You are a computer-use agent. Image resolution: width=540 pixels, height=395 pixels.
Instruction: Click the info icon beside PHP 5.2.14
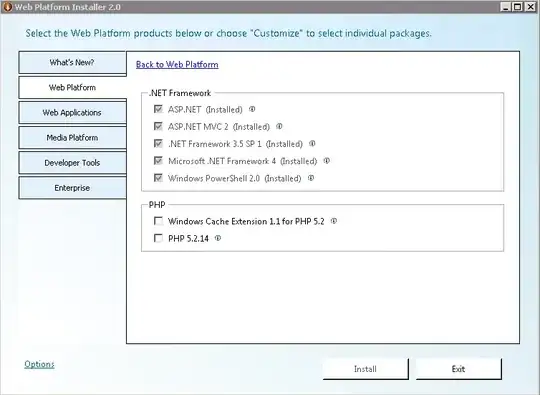pyautogui.click(x=218, y=238)
